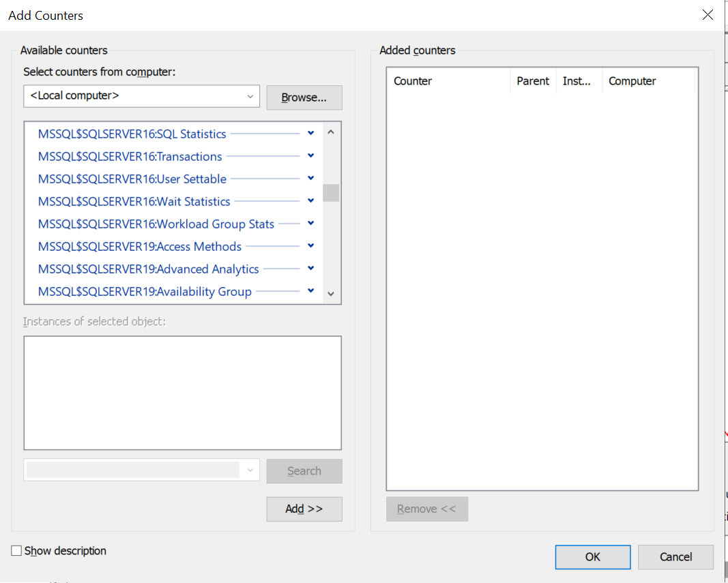
Task: Click the counter list scroll down arrow
Action: pos(331,293)
